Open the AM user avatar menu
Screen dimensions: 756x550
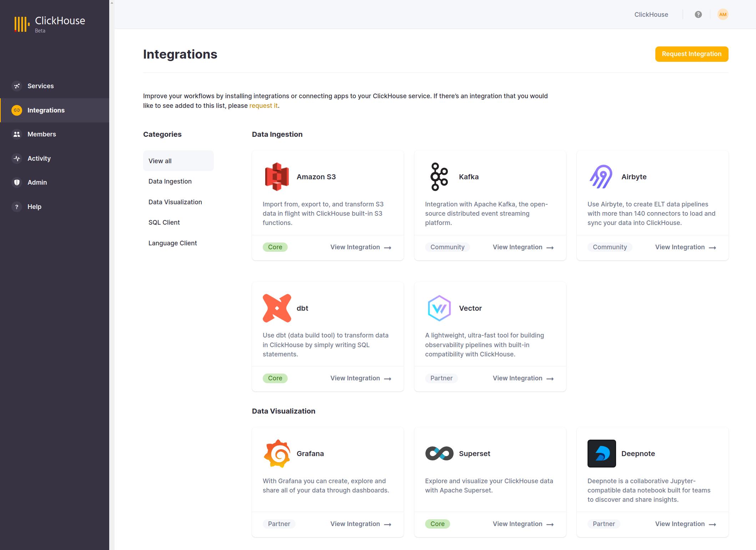coord(723,15)
